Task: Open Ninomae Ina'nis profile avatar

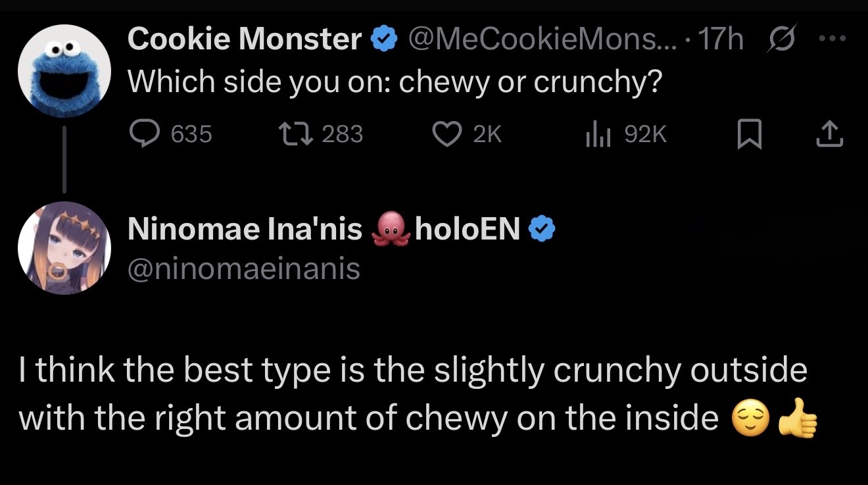Action: [x=63, y=247]
